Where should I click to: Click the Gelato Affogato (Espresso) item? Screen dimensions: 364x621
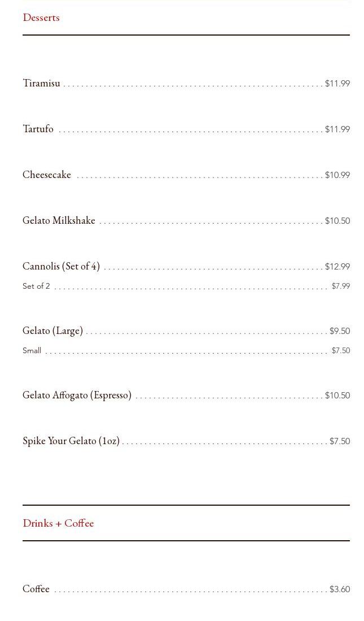pos(77,395)
